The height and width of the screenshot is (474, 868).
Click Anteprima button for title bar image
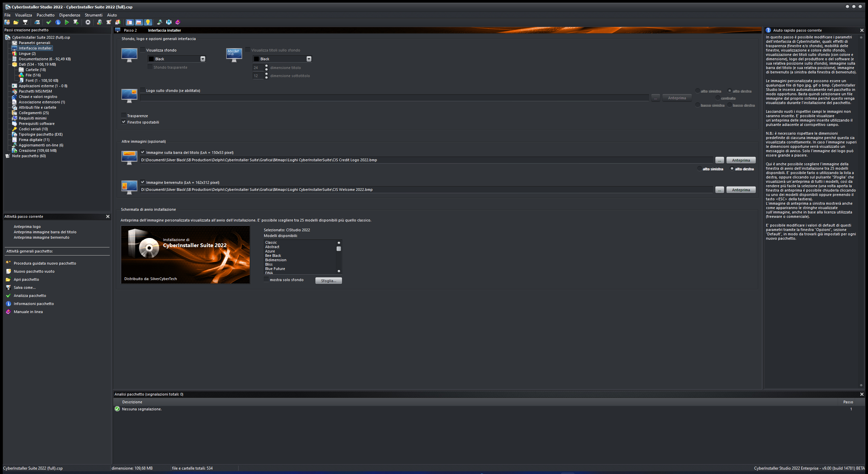(x=741, y=160)
